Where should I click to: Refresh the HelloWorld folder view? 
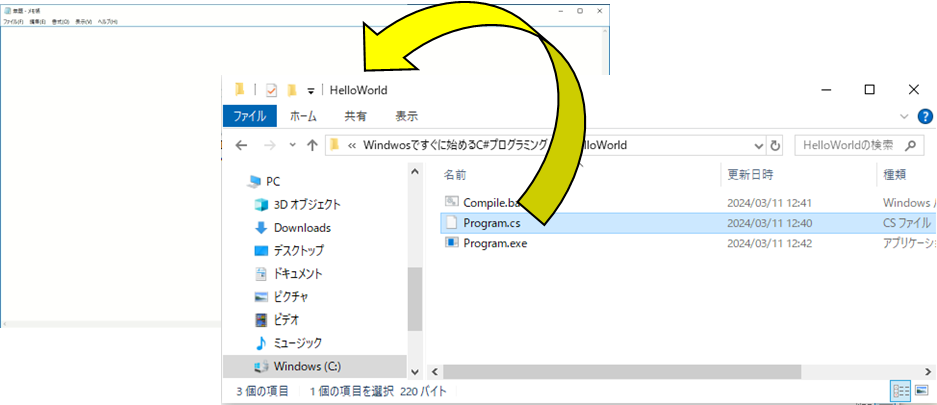click(775, 145)
